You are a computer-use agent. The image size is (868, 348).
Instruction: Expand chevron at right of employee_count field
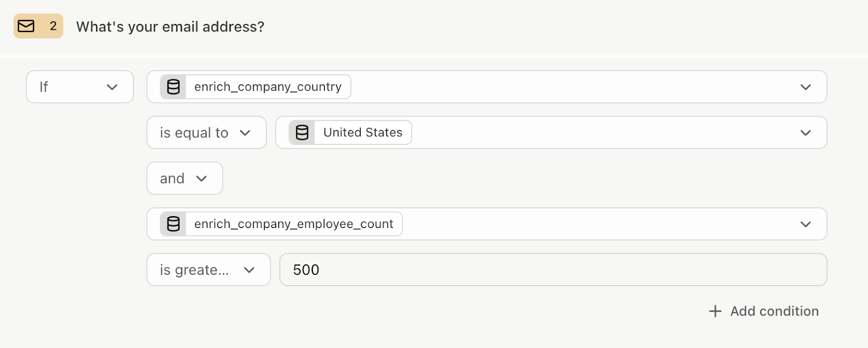click(x=806, y=224)
